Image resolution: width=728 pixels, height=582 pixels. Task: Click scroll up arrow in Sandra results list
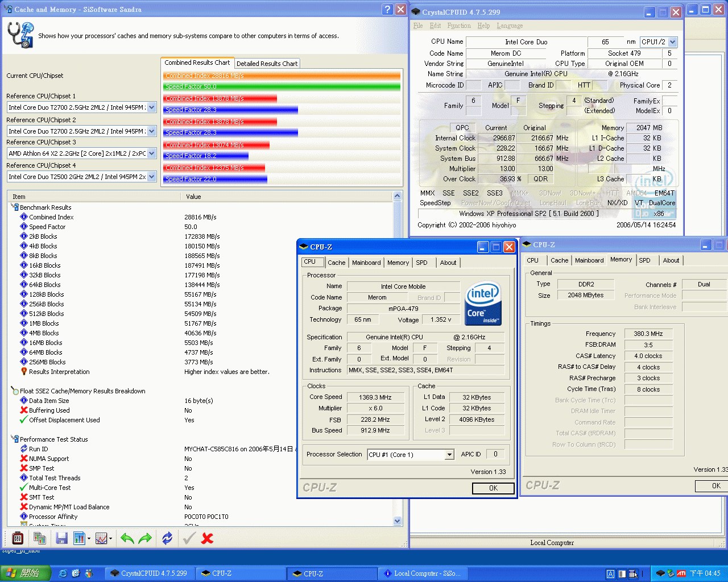coord(397,196)
